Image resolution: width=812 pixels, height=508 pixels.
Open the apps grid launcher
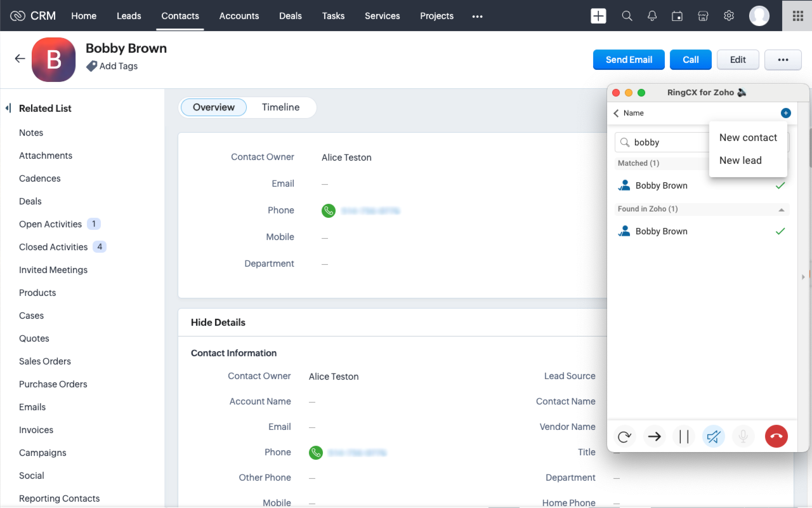click(797, 16)
